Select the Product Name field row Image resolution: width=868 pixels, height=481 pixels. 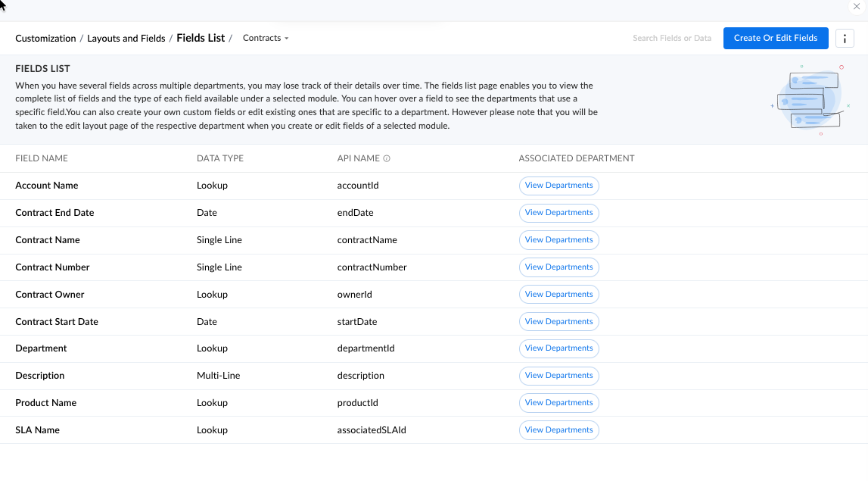pyautogui.click(x=46, y=403)
